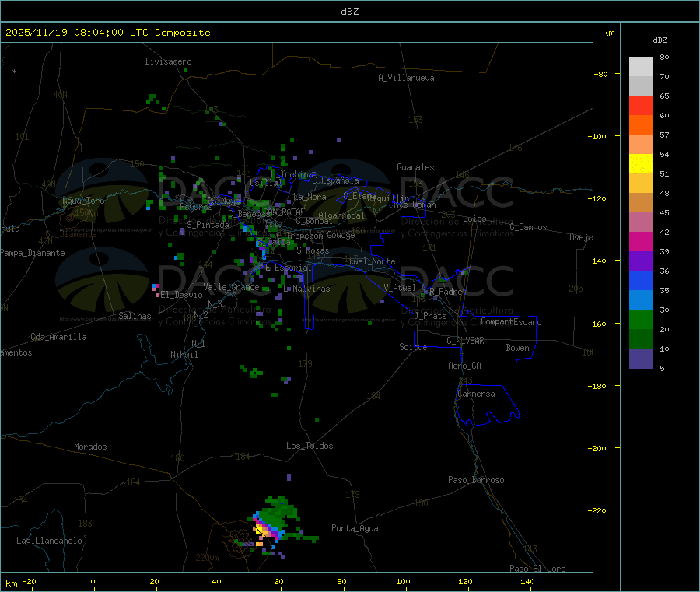Select the bright green 30 dBZ legend swatch
The height and width of the screenshot is (592, 700).
point(641,319)
